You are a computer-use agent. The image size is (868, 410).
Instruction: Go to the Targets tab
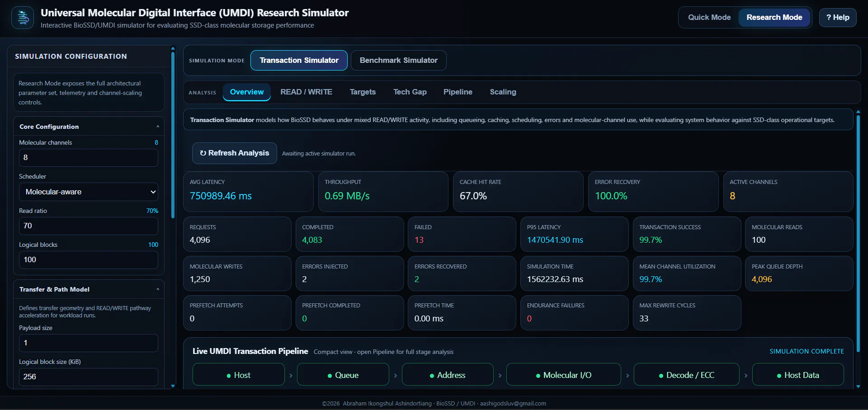point(363,92)
